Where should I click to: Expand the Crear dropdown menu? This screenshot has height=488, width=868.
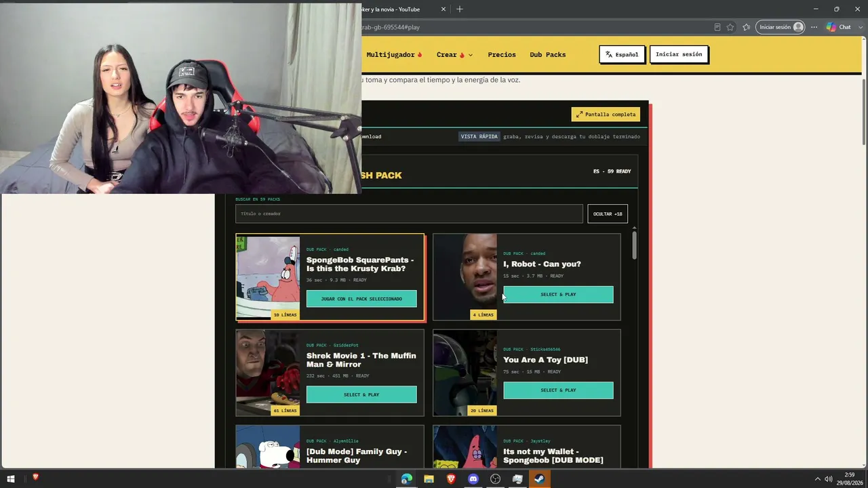454,54
